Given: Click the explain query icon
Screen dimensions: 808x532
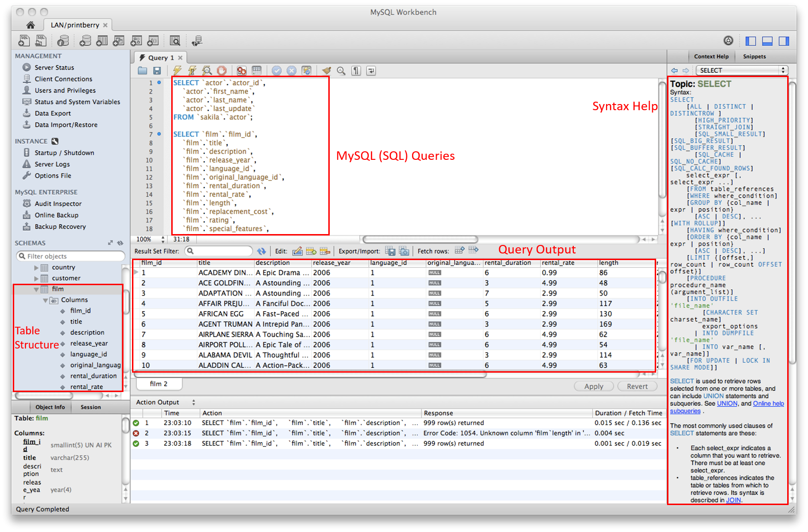Looking at the screenshot, I should tap(207, 70).
